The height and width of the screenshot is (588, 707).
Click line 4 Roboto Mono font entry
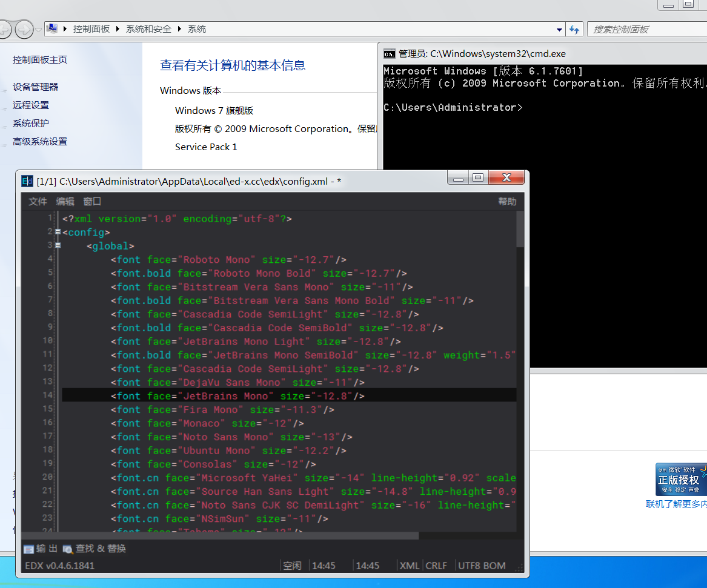click(228, 260)
